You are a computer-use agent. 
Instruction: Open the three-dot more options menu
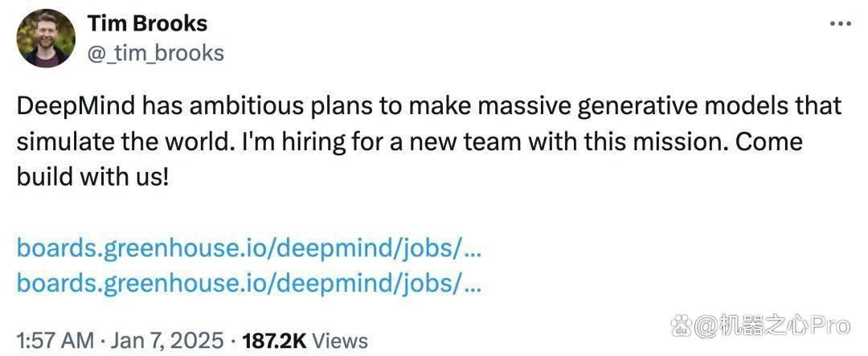841,23
